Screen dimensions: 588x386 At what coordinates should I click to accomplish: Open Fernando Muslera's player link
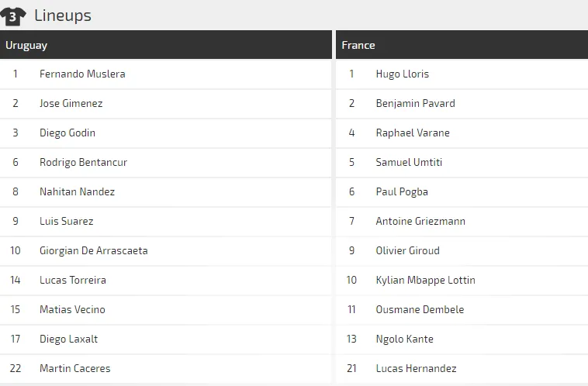point(82,74)
